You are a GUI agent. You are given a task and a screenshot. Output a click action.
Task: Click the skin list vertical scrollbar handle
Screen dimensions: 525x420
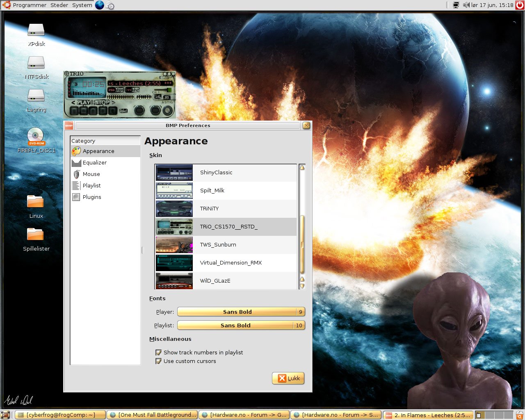302,245
